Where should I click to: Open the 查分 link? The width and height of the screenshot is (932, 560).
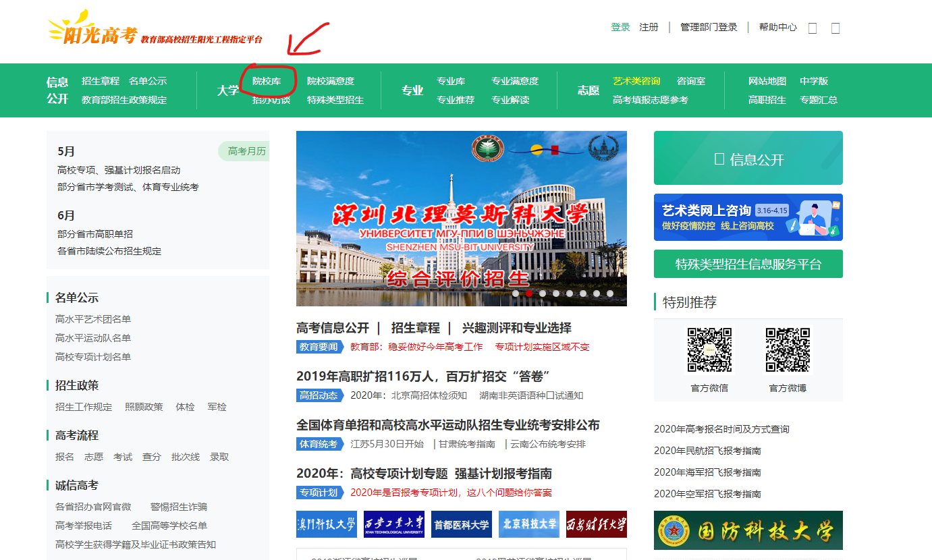tap(152, 457)
